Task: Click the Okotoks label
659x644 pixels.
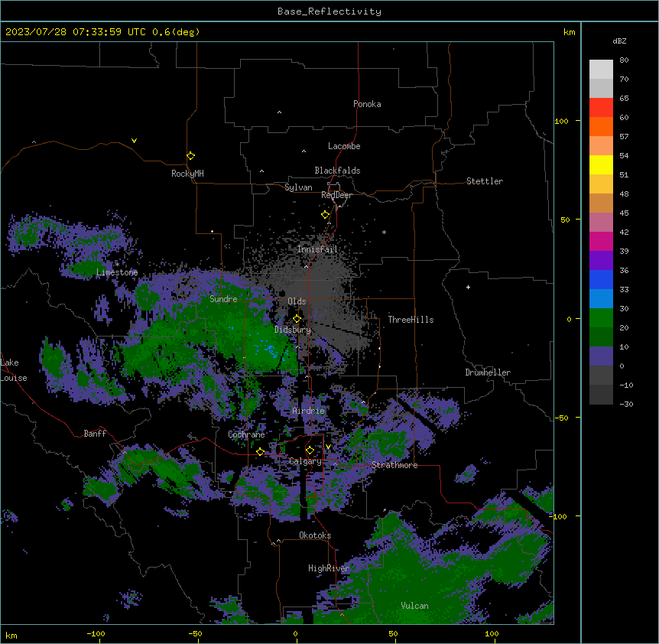Action: click(x=315, y=535)
